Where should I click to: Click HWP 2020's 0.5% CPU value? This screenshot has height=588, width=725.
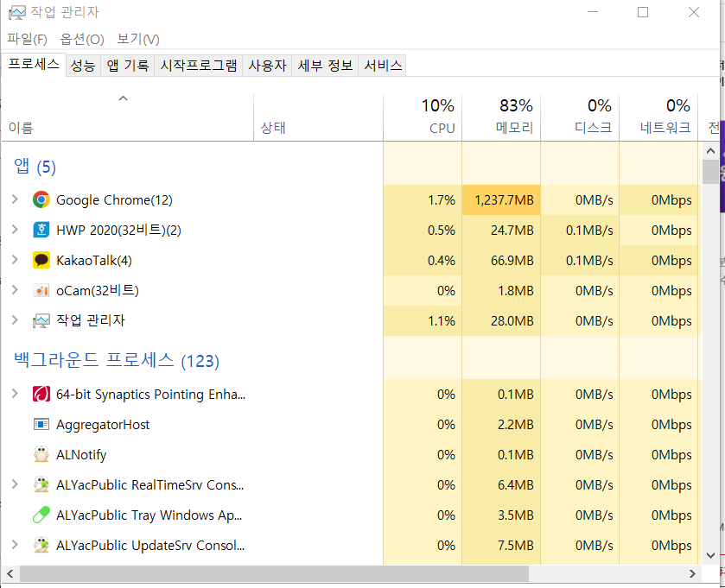[x=441, y=230]
